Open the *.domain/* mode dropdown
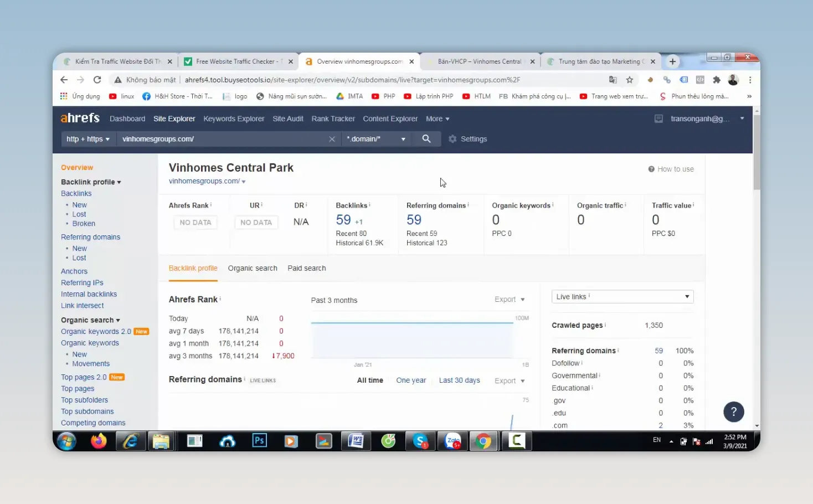This screenshot has height=504, width=813. pyautogui.click(x=376, y=139)
